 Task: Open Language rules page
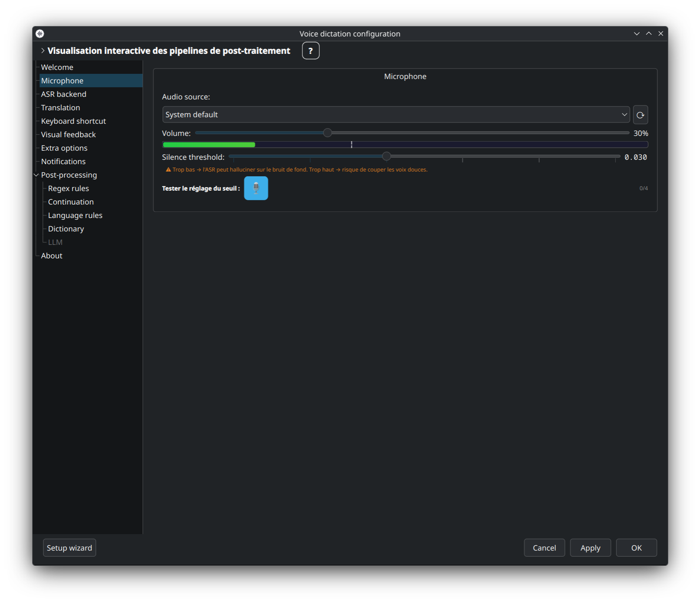tap(75, 215)
